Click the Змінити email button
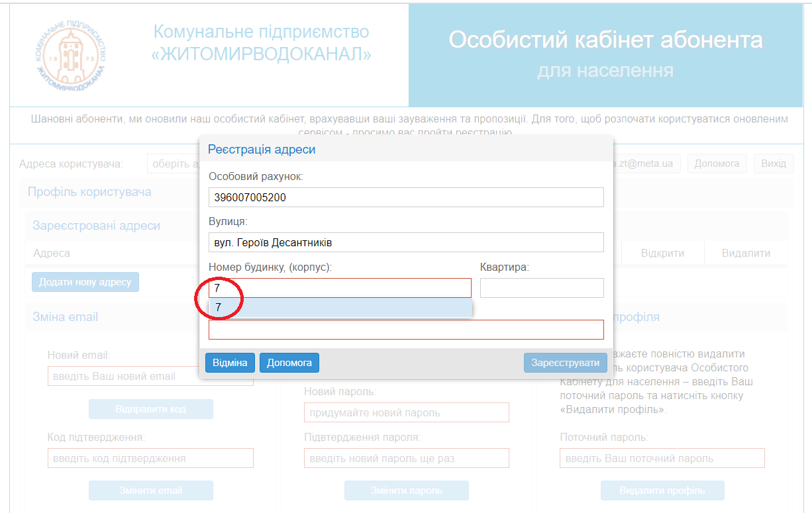812x513 pixels. point(151,490)
